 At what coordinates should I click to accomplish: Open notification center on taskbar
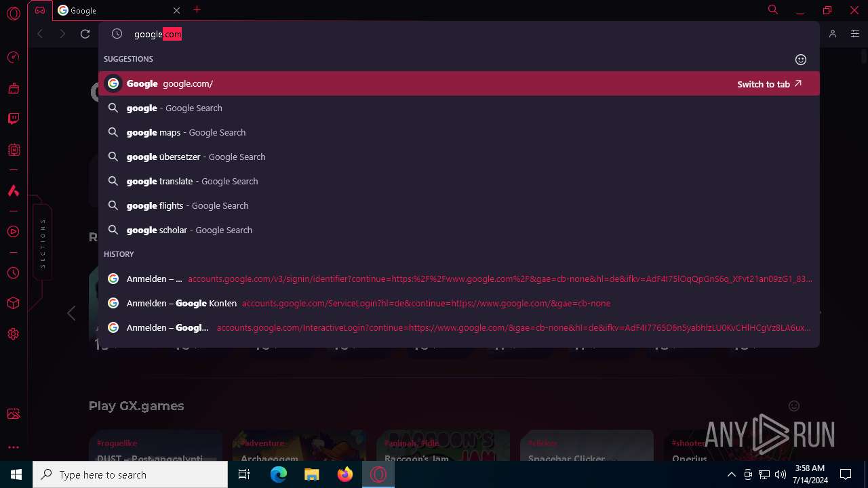tap(846, 474)
